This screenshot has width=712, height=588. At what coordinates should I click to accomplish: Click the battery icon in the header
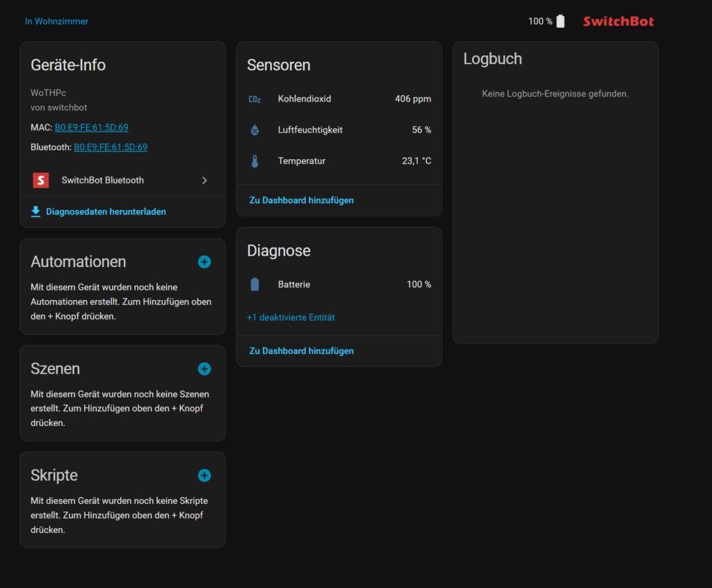pyautogui.click(x=560, y=22)
